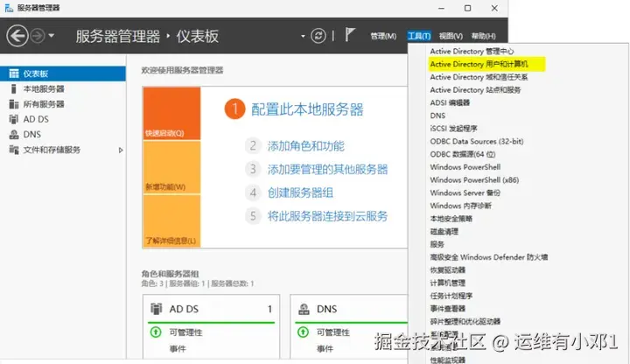Open 服务 from the Tools menu

pos(437,244)
